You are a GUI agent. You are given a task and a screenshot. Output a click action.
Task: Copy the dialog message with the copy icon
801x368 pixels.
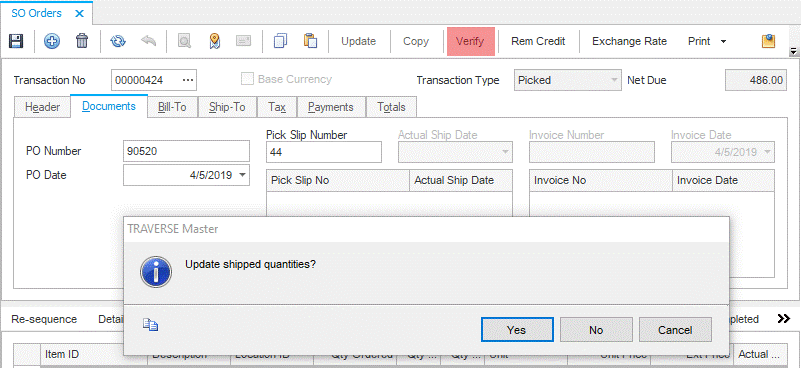tap(150, 325)
